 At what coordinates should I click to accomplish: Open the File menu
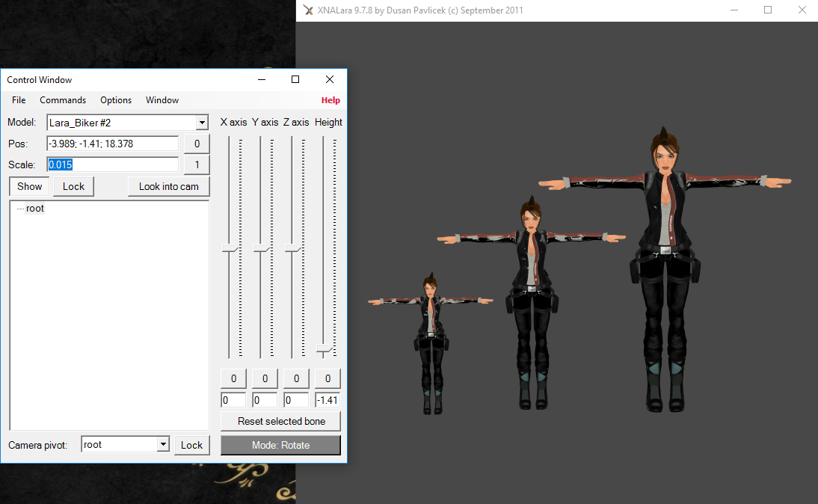[x=18, y=99]
